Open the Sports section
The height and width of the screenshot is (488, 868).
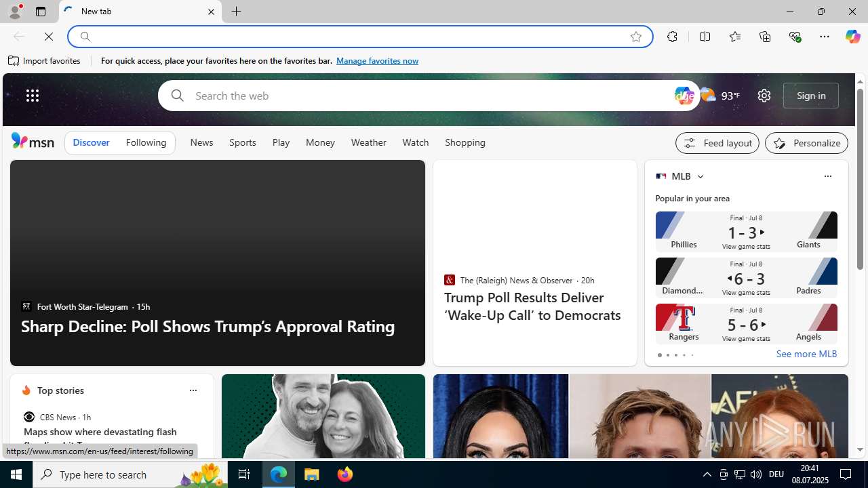click(x=243, y=142)
